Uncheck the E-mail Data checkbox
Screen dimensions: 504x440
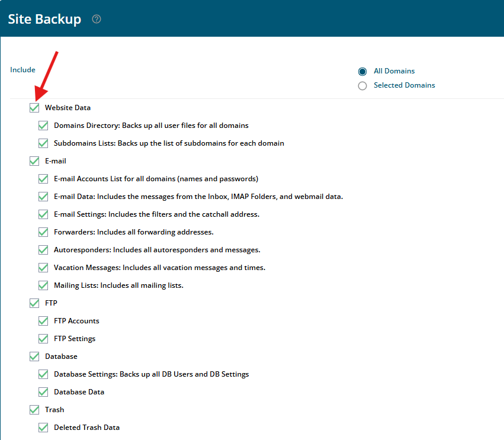pyautogui.click(x=43, y=197)
